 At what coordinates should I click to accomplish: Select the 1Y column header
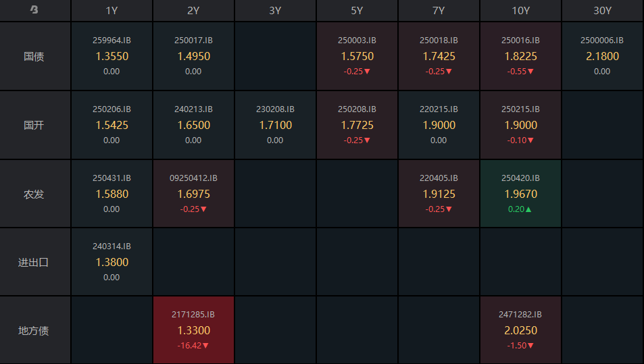tap(112, 11)
